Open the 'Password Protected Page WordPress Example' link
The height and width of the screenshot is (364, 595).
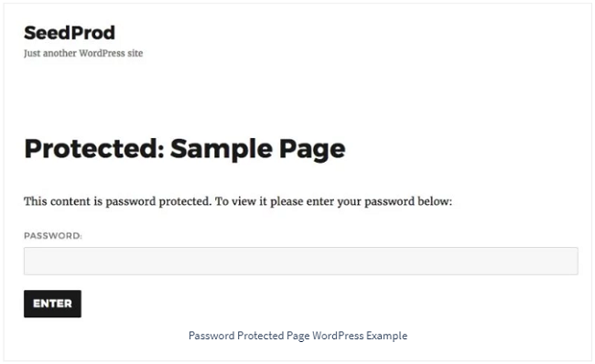[297, 336]
